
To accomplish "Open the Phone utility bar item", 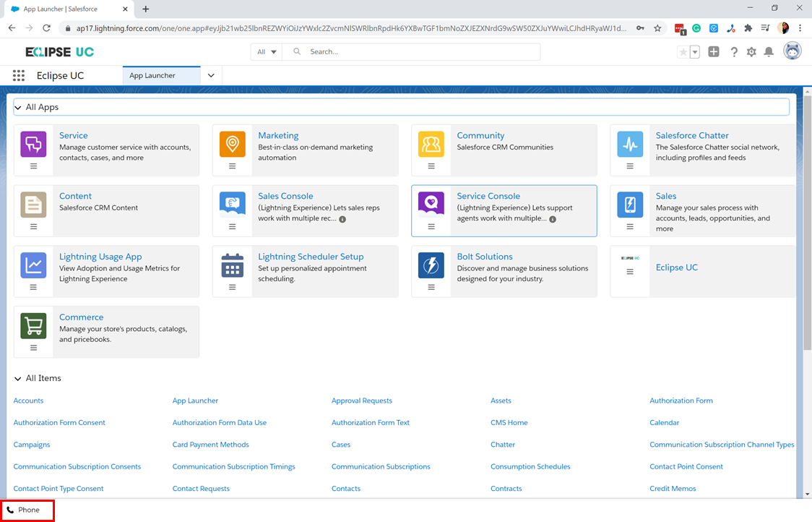I will (23, 510).
